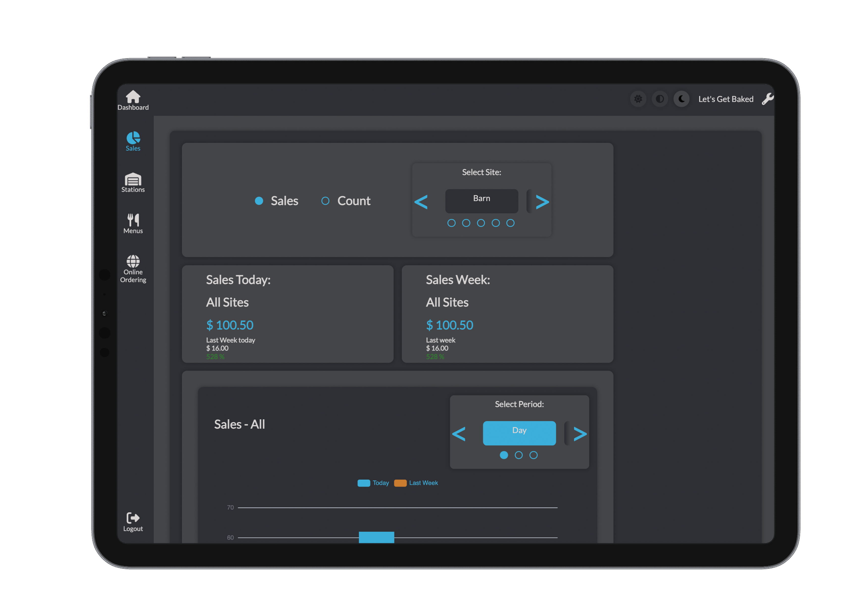Open Online Ordering globe icon

133,261
